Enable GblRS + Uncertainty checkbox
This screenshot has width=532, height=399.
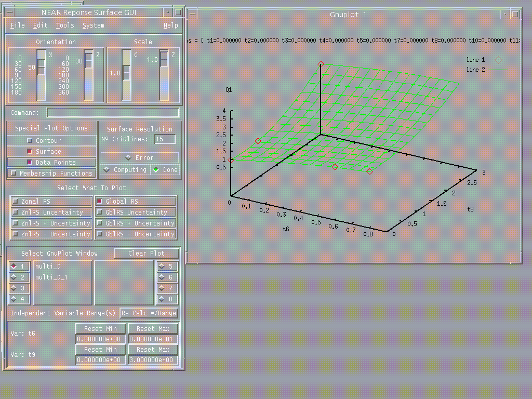[136, 223]
